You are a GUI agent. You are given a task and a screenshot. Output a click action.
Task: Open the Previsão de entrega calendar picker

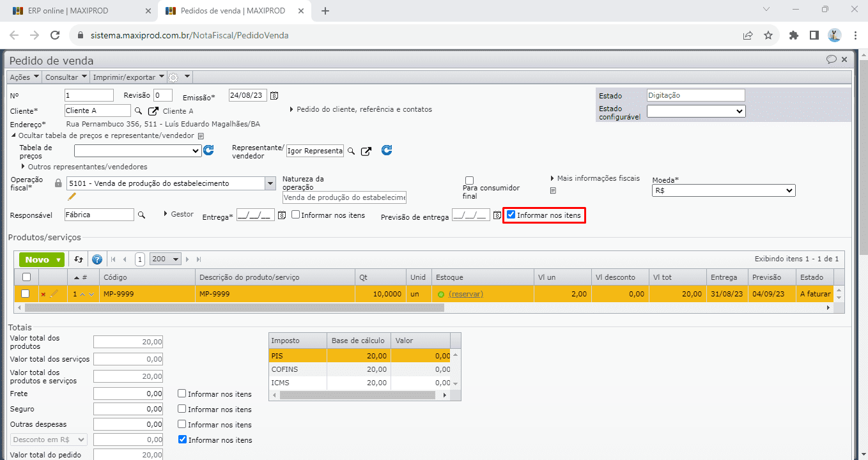coord(497,215)
